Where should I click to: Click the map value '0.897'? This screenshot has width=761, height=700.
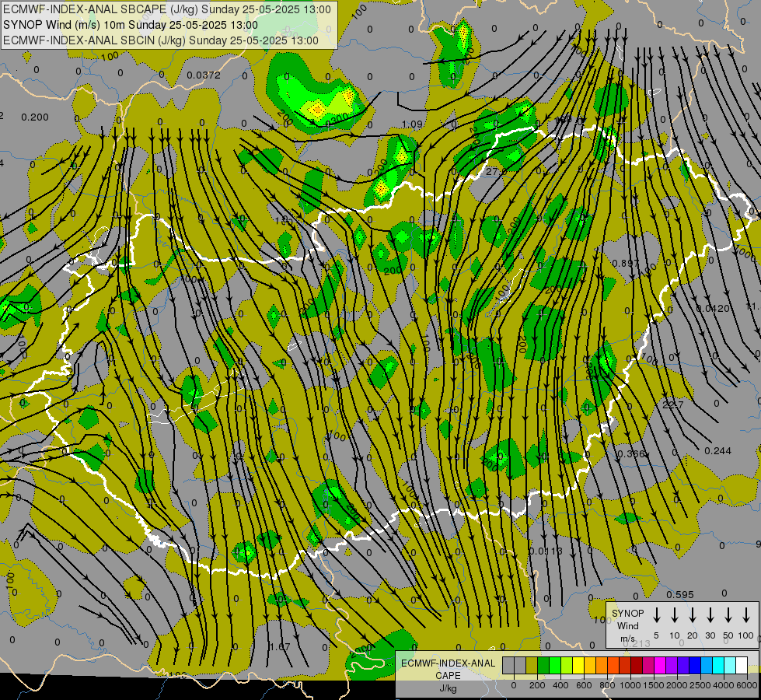click(x=626, y=263)
